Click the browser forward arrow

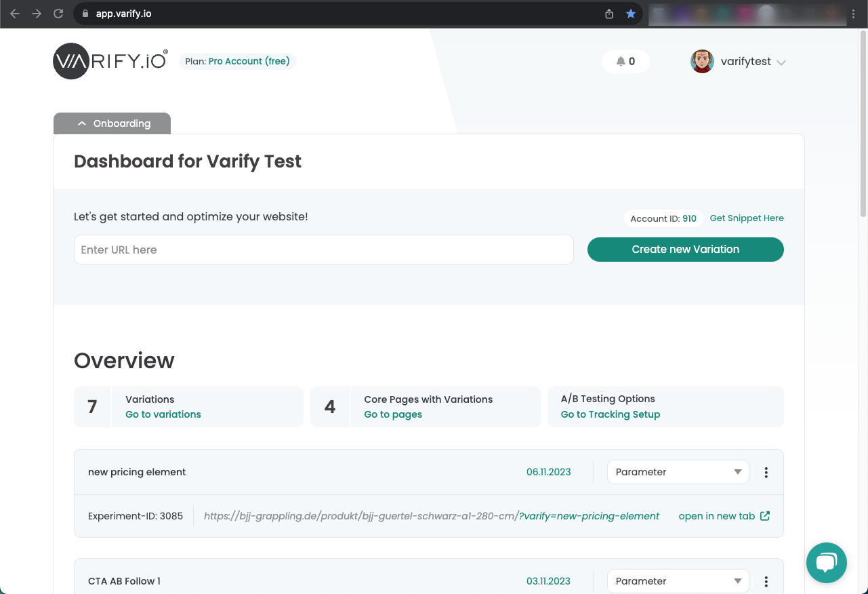click(37, 14)
